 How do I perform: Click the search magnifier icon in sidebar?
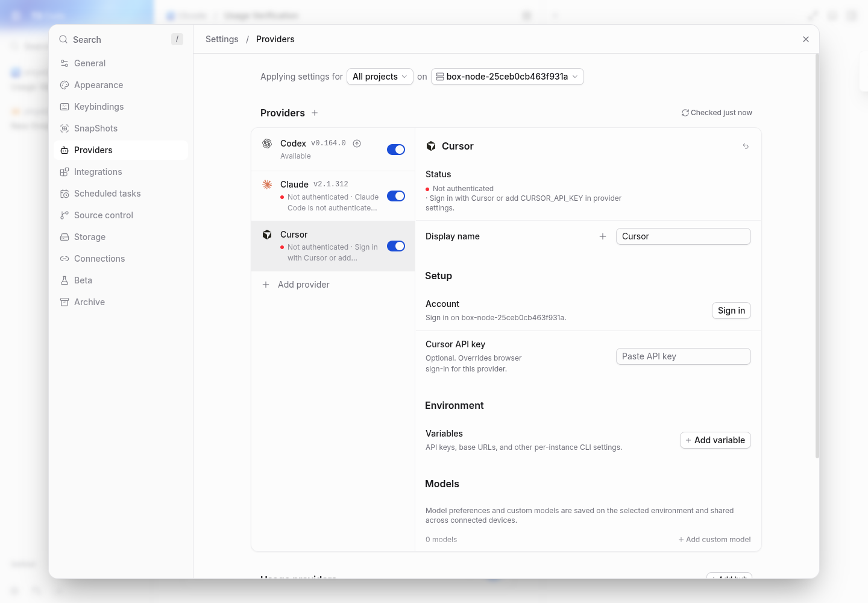[63, 40]
